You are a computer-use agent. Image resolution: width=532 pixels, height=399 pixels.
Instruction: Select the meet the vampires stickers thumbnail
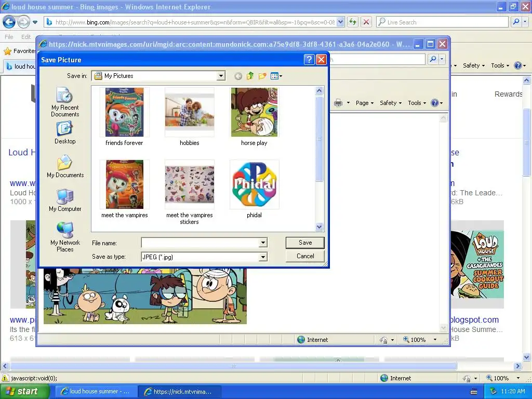click(x=189, y=184)
